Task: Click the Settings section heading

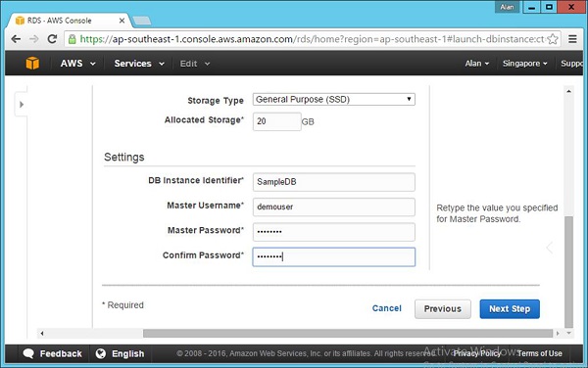Action: click(124, 157)
